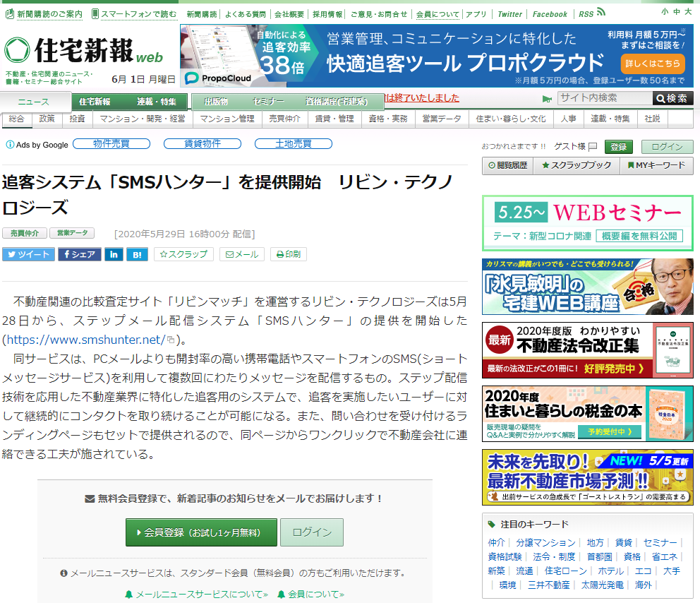
Task: Open the セミナー tab
Action: [x=268, y=102]
